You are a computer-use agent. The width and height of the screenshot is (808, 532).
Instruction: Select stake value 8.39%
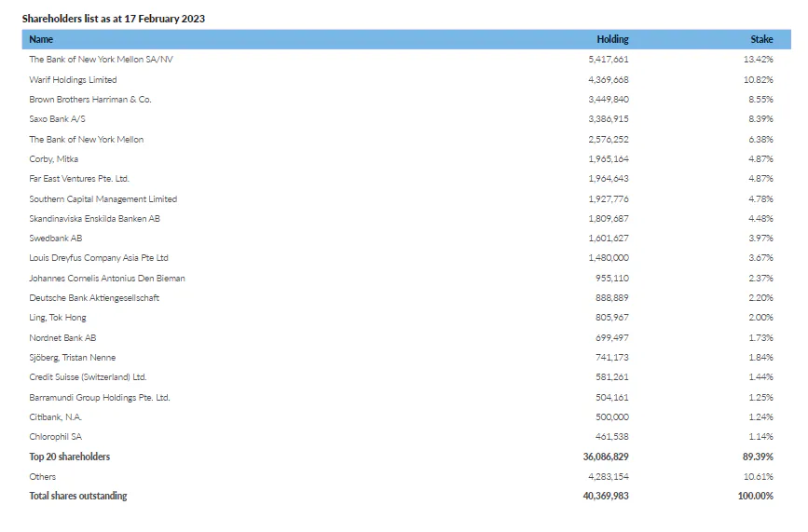pyautogui.click(x=761, y=119)
